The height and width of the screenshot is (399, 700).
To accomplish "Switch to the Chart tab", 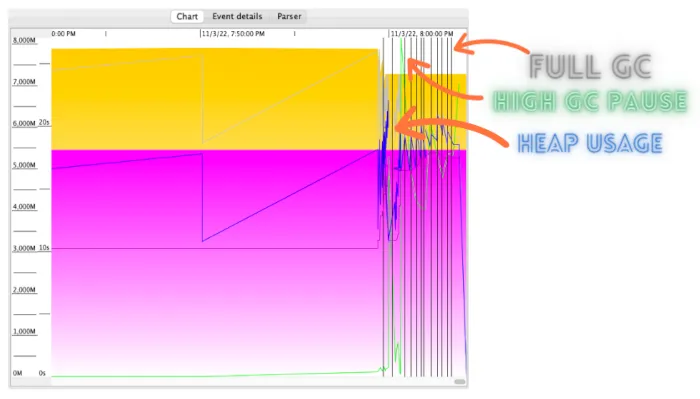I will (187, 17).
